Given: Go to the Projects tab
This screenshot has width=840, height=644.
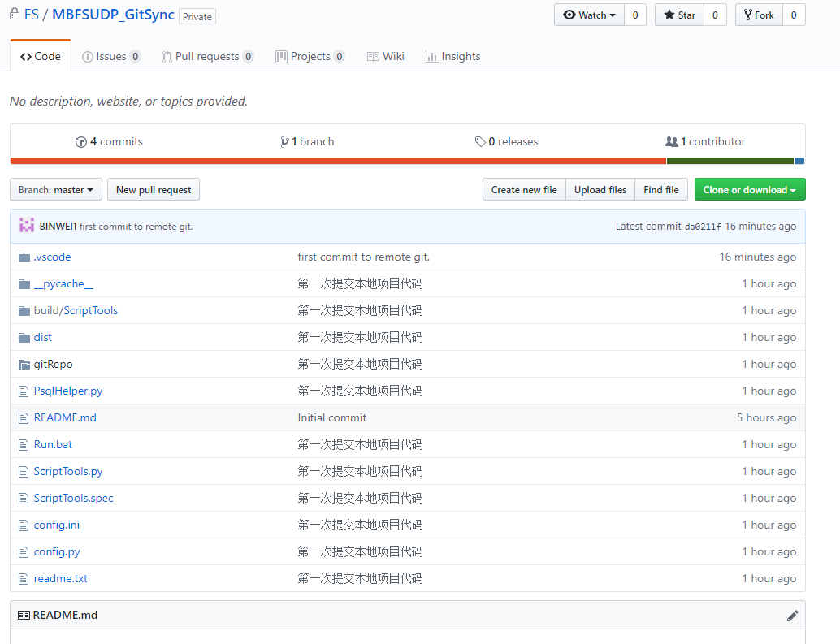Looking at the screenshot, I should 310,56.
